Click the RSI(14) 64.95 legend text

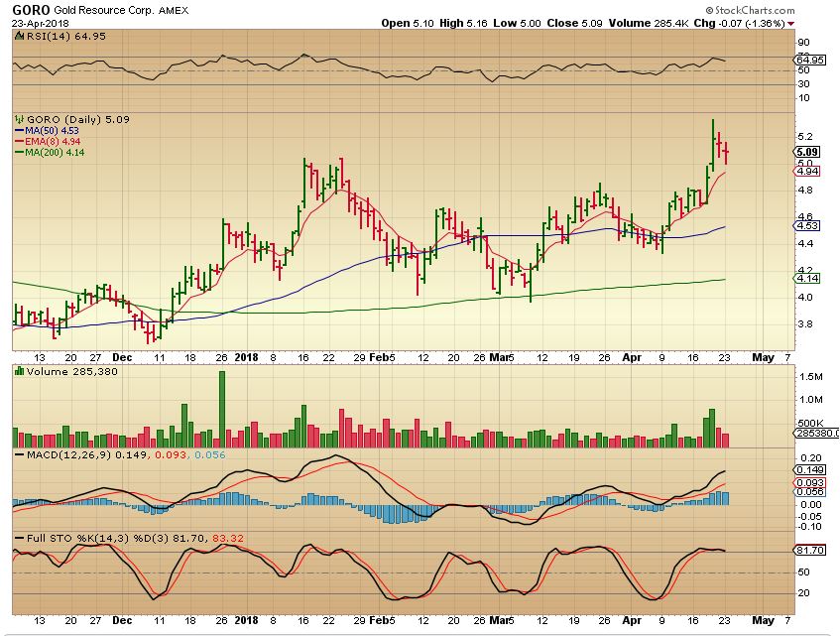[65, 37]
